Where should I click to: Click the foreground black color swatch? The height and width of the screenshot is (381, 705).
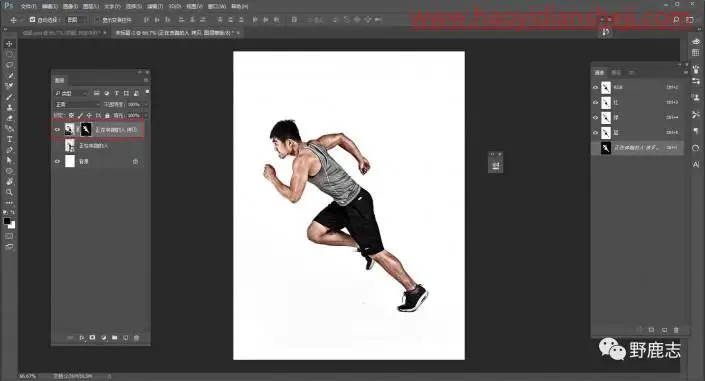[x=7, y=221]
